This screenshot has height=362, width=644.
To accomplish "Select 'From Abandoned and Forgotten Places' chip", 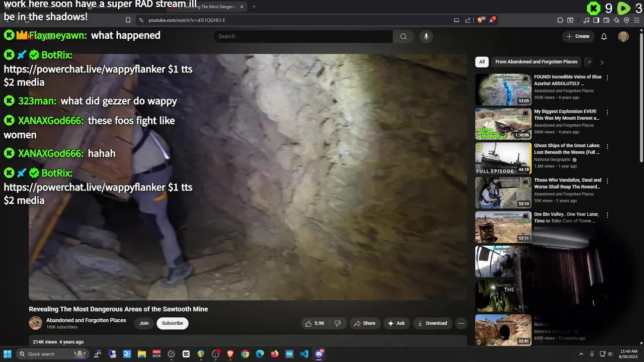I will (x=536, y=62).
